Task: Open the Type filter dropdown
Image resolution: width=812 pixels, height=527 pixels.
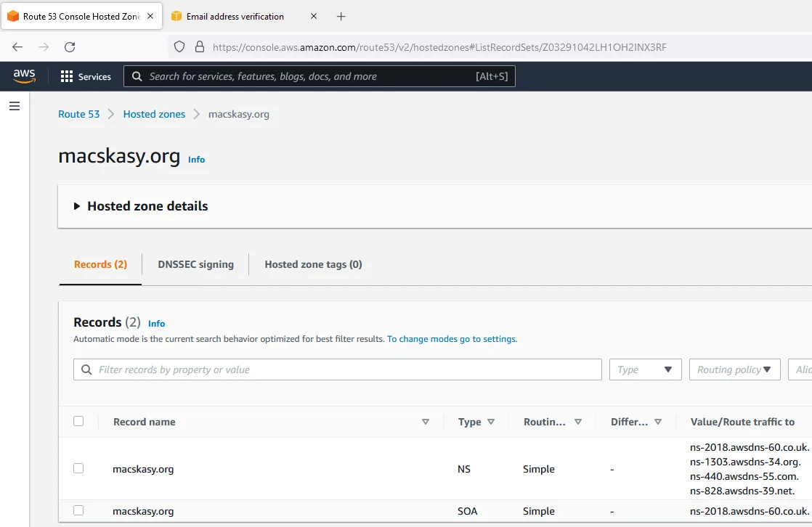Action: pos(645,369)
